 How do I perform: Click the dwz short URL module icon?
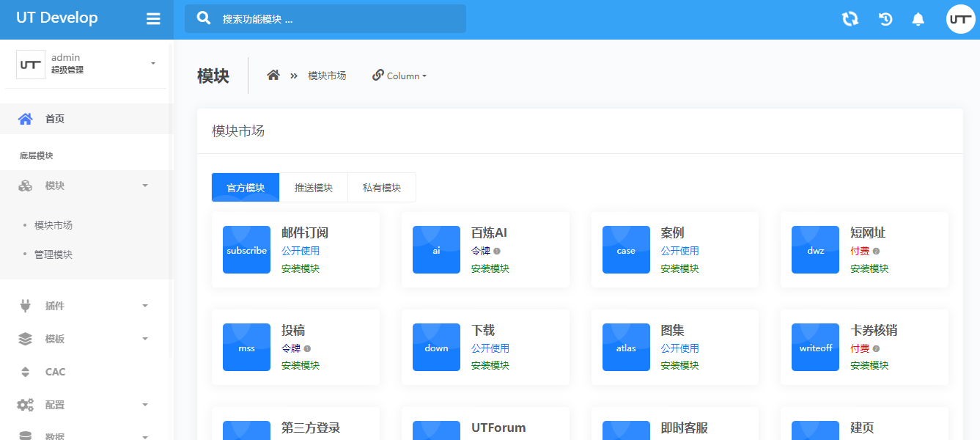815,250
